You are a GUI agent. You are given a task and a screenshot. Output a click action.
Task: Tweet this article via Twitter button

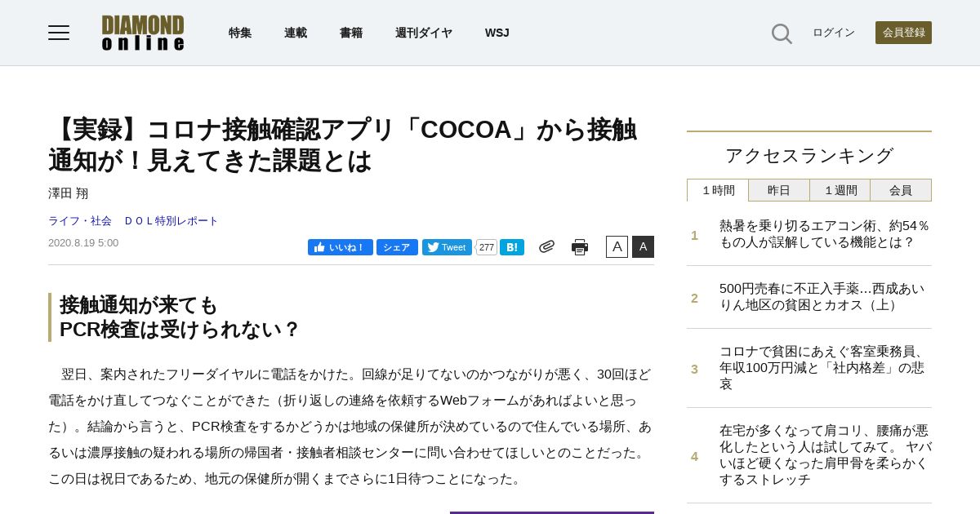point(447,247)
